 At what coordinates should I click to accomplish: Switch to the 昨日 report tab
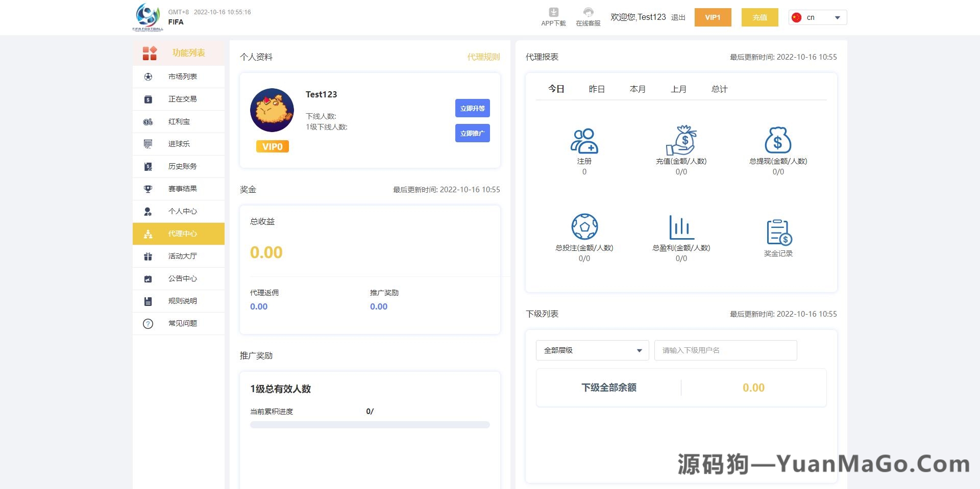tap(597, 89)
